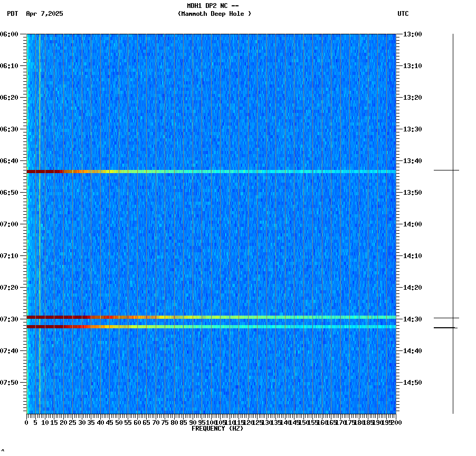476x456 pixels.
Task: Click the Mammoth Deep Hole subtitle text
Action: (x=214, y=14)
